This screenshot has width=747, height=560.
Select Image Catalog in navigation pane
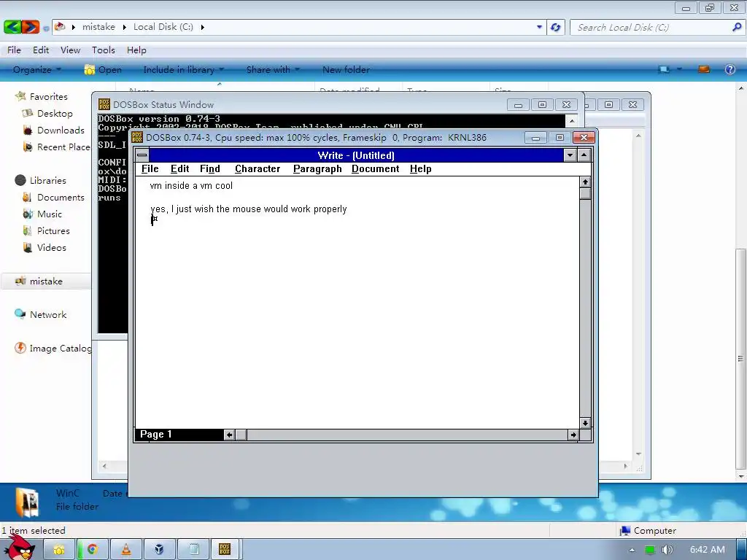pyautogui.click(x=53, y=348)
